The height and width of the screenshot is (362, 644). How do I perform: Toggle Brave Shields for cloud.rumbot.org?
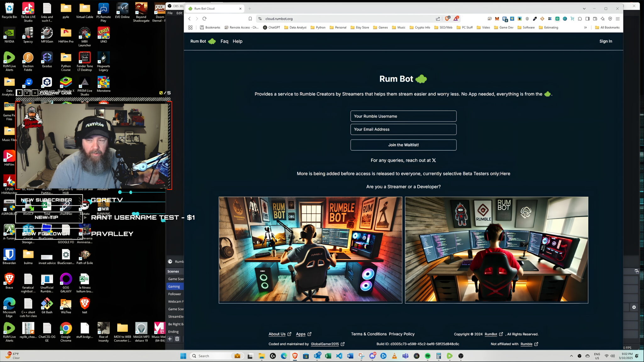click(447, 19)
